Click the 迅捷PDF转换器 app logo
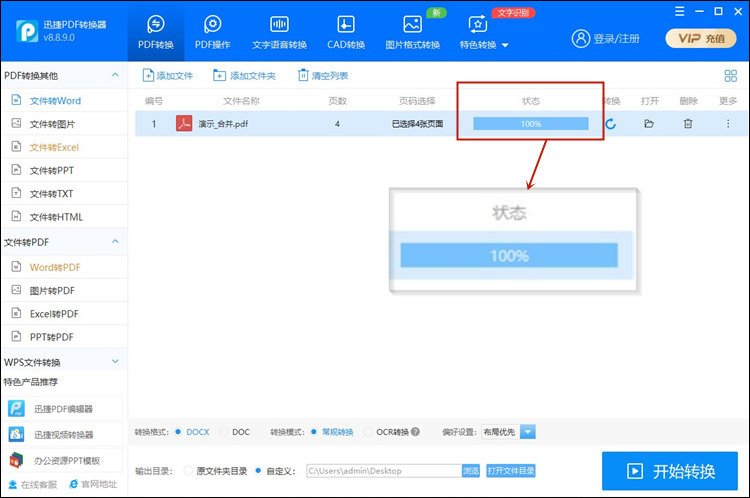750x498 pixels. pyautogui.click(x=27, y=31)
